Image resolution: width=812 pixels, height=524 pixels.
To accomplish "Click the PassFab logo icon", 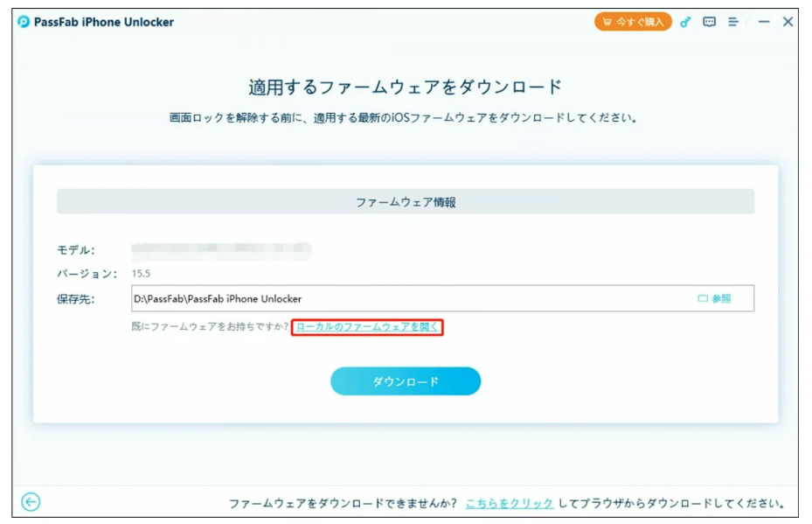I will pyautogui.click(x=24, y=22).
